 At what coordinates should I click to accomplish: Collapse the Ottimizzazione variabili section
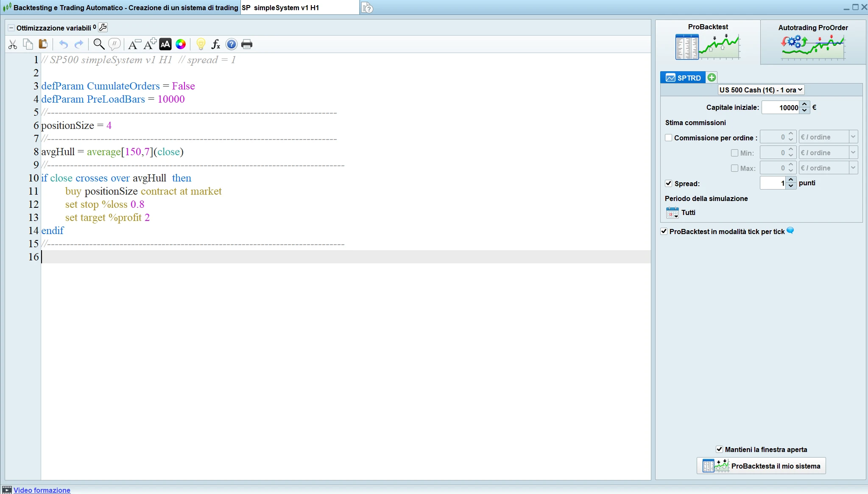pos(11,28)
